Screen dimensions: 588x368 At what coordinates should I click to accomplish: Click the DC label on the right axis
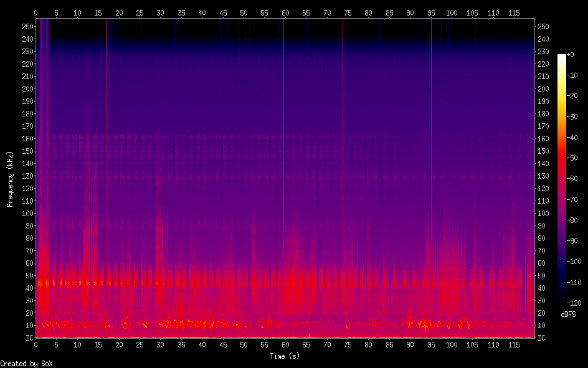point(541,338)
